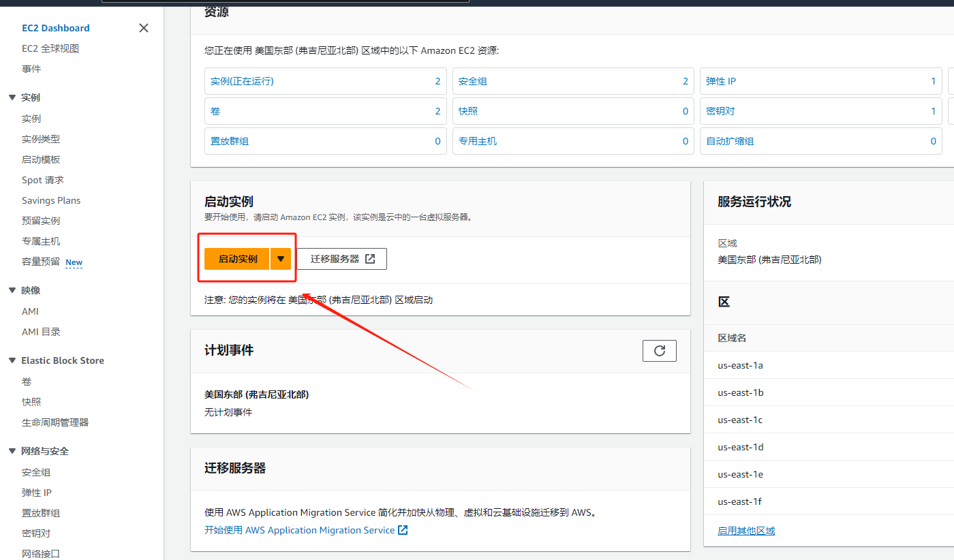
Task: Go to 实例 page in sidebar
Action: coord(31,119)
